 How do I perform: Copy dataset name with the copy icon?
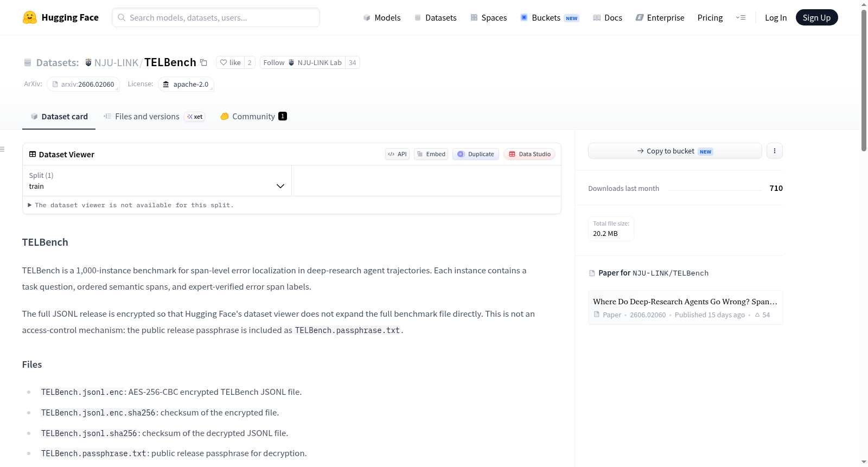coord(203,62)
